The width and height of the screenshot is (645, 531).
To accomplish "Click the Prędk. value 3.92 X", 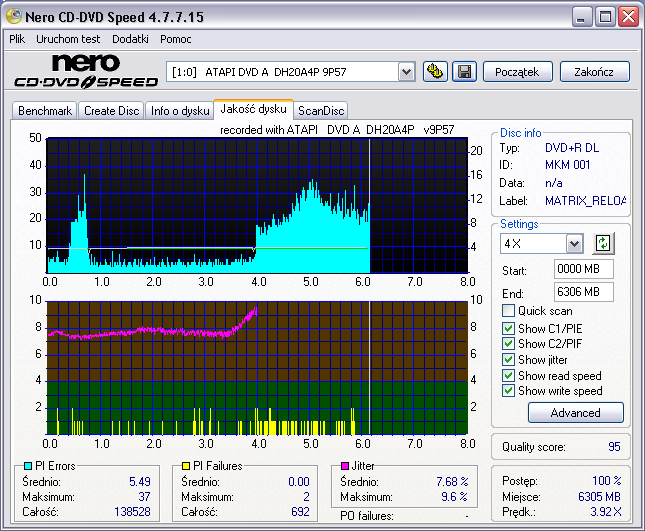I will (606, 512).
